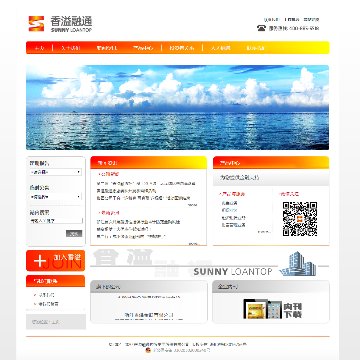
Task: Click the magazine download text beside the tablets
Action: click(x=293, y=310)
